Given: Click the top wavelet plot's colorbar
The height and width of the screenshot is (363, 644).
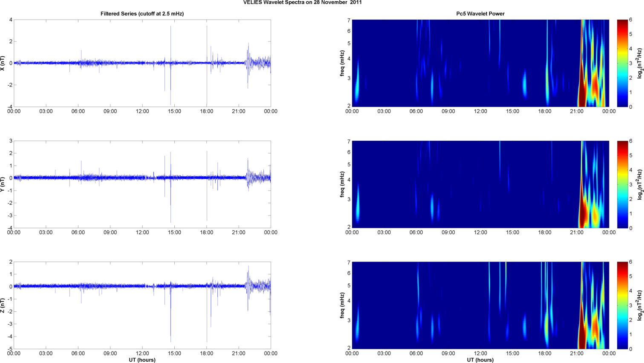Looking at the screenshot, I should pos(622,63).
